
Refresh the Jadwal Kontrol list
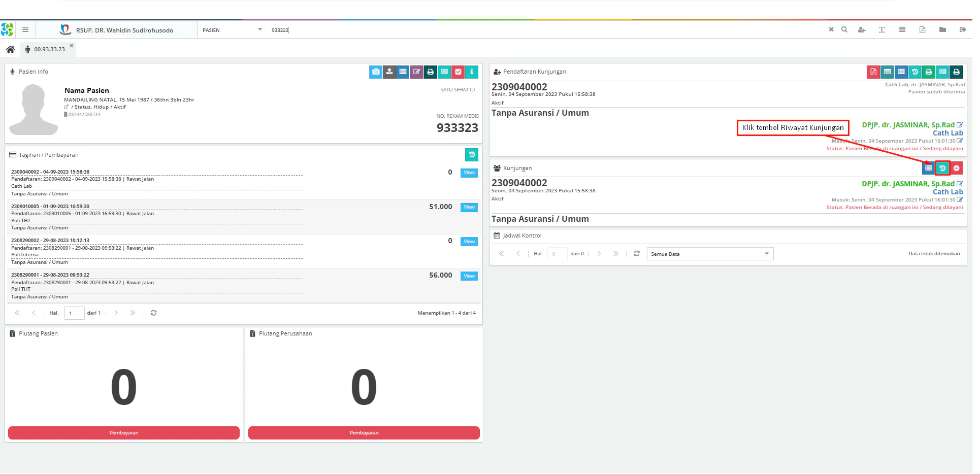pos(636,254)
